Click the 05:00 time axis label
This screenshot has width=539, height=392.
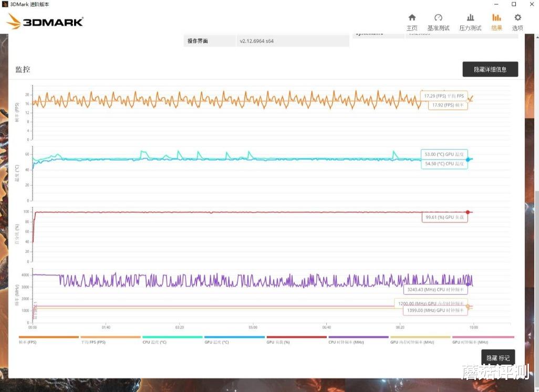click(253, 327)
